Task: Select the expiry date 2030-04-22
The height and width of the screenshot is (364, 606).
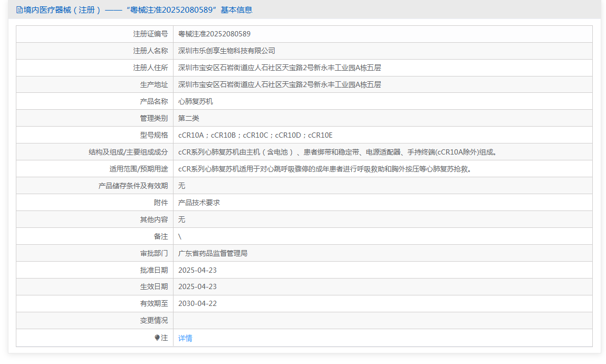Action: point(197,304)
